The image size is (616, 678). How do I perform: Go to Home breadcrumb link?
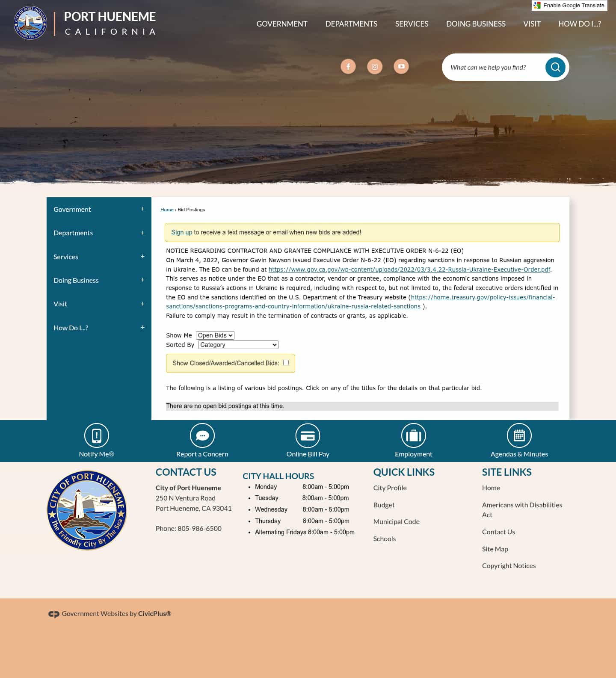(x=167, y=210)
